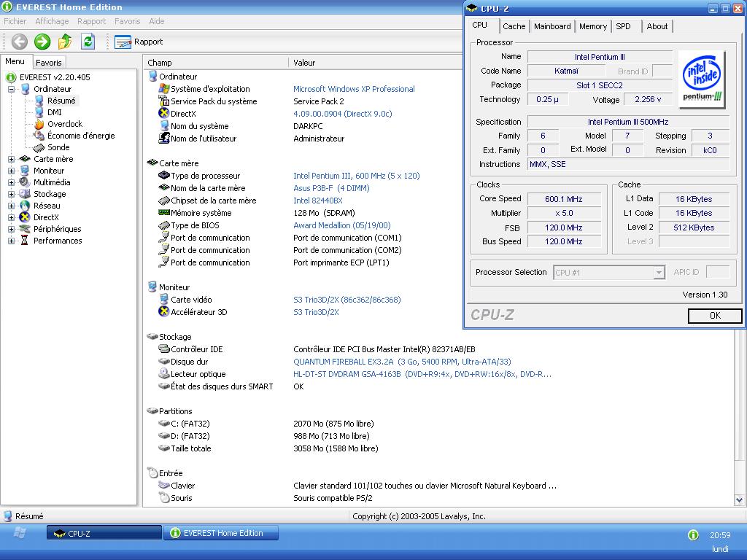Open the Affichage menu
The height and width of the screenshot is (560, 747).
tap(52, 21)
